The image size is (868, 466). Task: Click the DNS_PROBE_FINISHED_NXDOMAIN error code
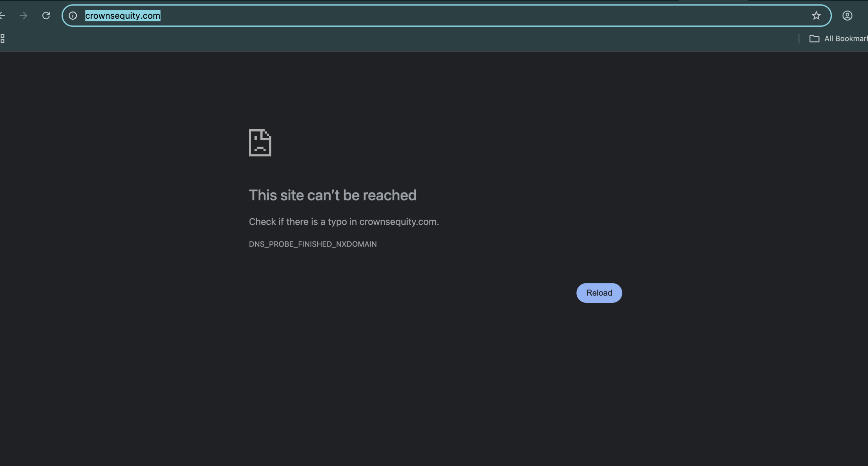point(312,244)
